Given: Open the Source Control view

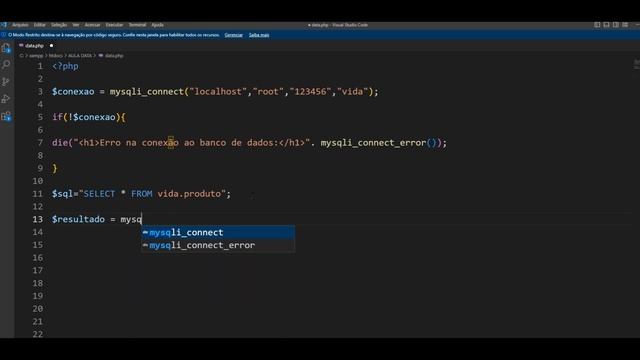Looking at the screenshot, I should coord(6,82).
